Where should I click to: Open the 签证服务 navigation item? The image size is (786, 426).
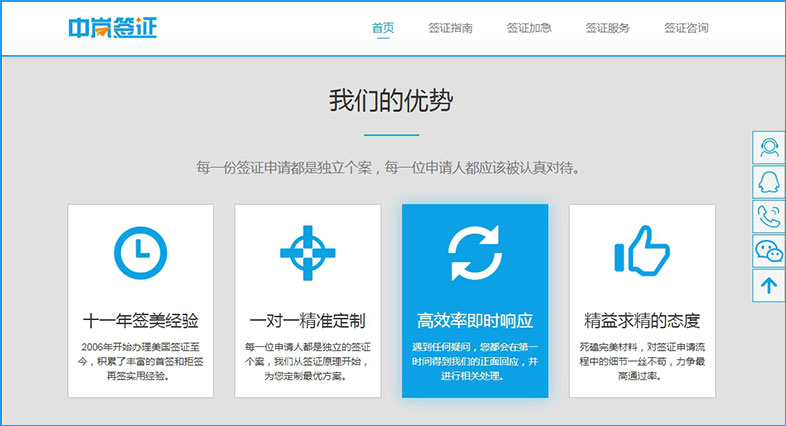tap(608, 28)
